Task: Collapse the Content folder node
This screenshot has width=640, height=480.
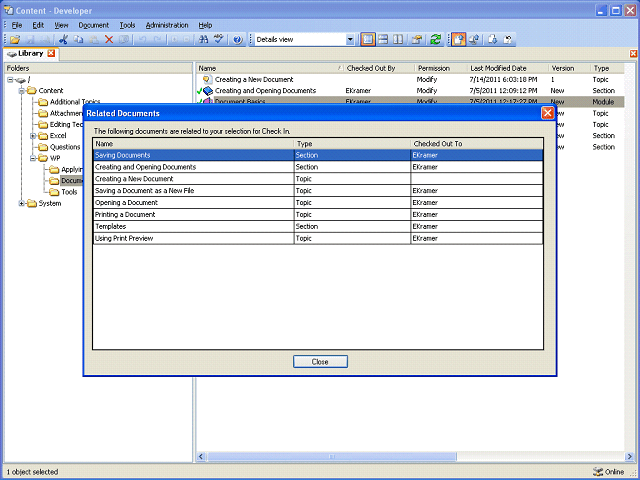Action: click(x=22, y=90)
